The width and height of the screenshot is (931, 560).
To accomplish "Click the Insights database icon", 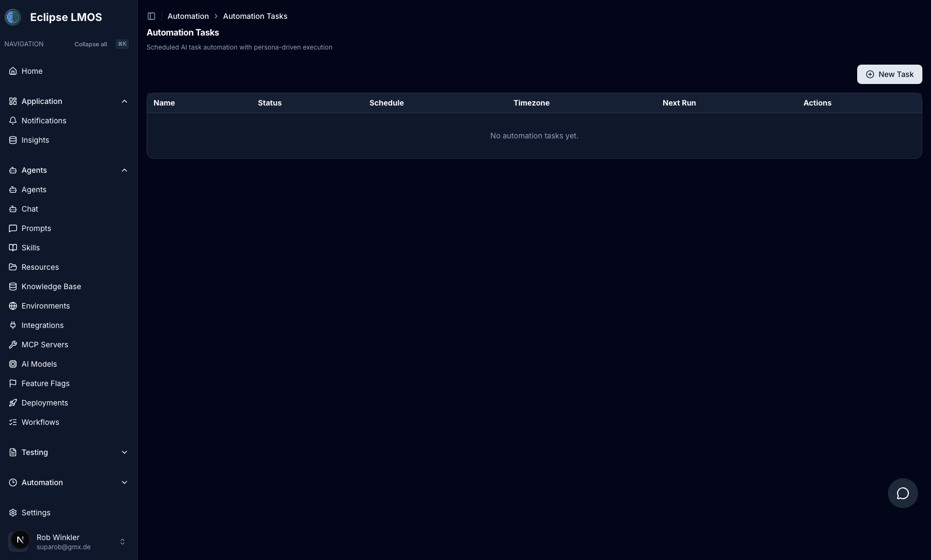I will [x=13, y=140].
